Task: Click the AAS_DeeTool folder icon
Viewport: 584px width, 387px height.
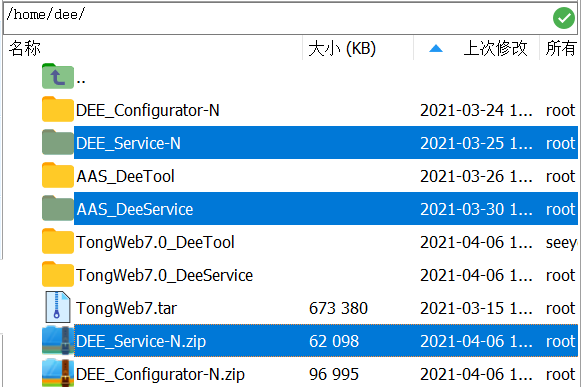Action: point(58,175)
